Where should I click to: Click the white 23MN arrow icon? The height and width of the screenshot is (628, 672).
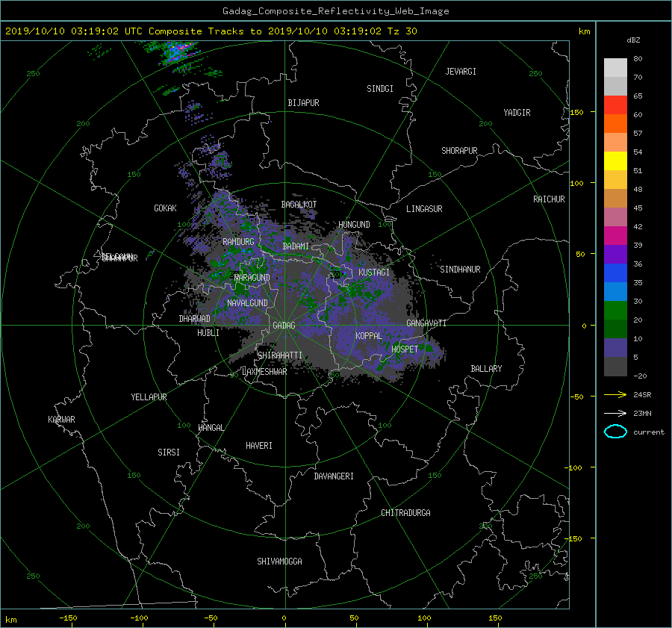[x=615, y=413]
